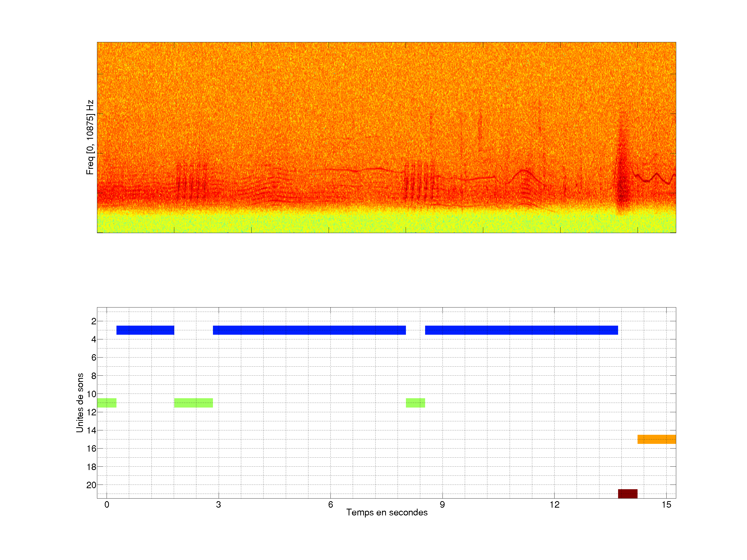Click the x-axis tick label 12

pos(554,505)
